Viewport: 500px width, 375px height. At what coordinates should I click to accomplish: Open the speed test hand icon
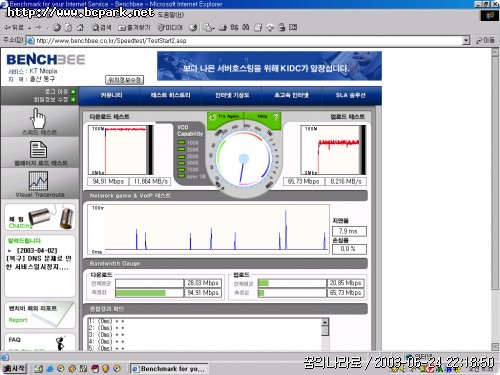pos(39,118)
